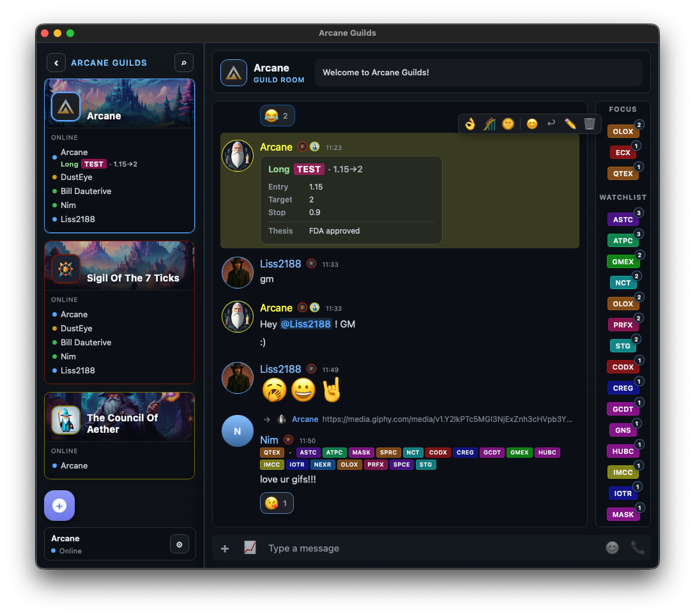This screenshot has height=616, width=695.
Task: Click the @Liss2188 mention
Action: point(306,324)
